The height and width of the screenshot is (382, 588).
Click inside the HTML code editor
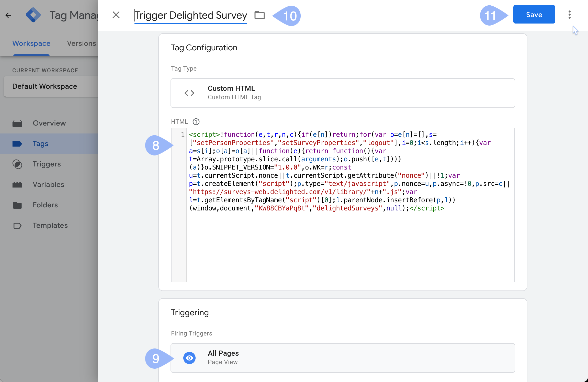350,205
